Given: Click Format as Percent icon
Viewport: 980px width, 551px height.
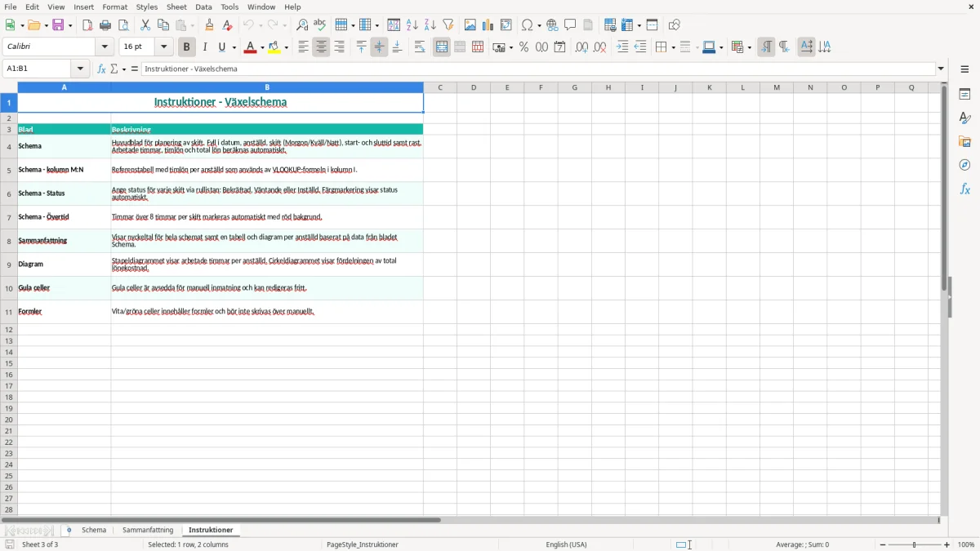Looking at the screenshot, I should 523,47.
